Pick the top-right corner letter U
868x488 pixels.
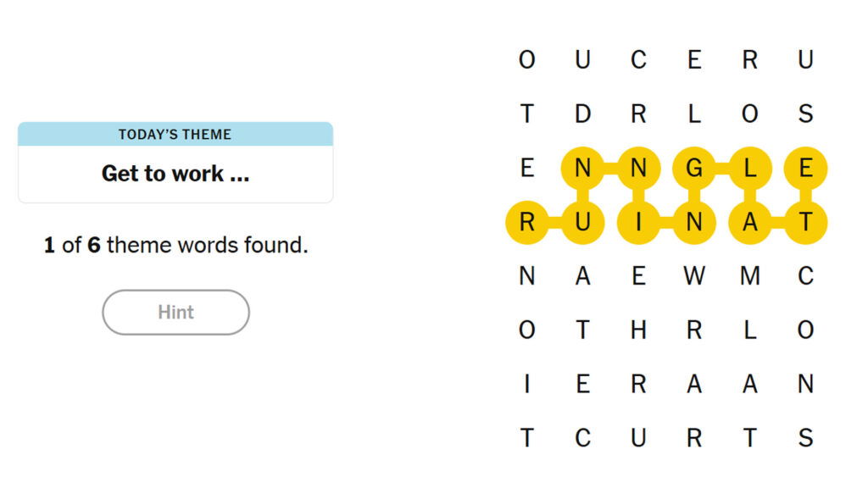[x=805, y=59]
